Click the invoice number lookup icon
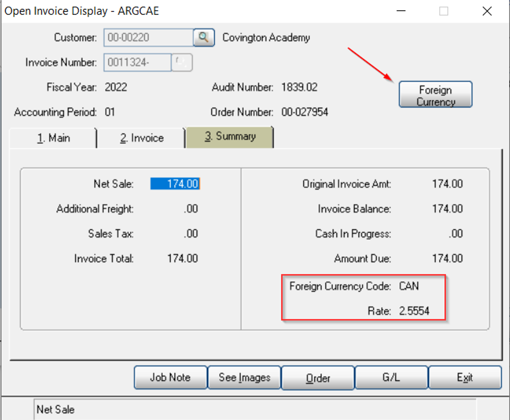 pos(182,62)
